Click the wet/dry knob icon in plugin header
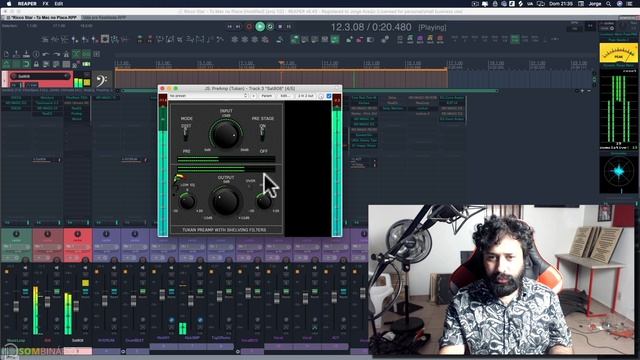 click(x=321, y=96)
